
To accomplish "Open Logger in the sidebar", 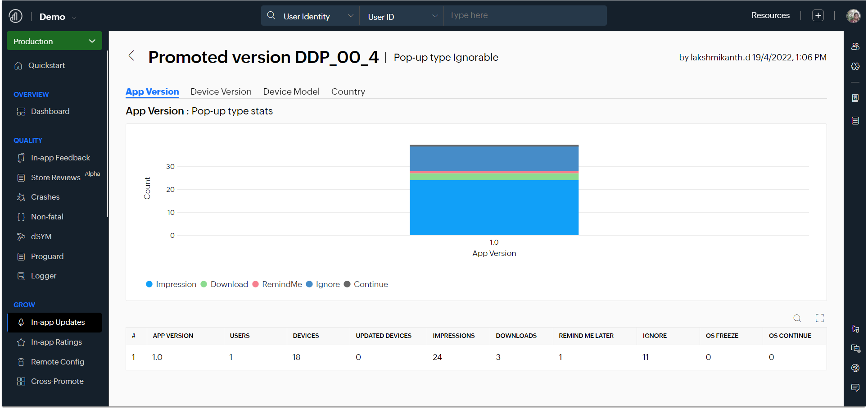I will click(44, 276).
